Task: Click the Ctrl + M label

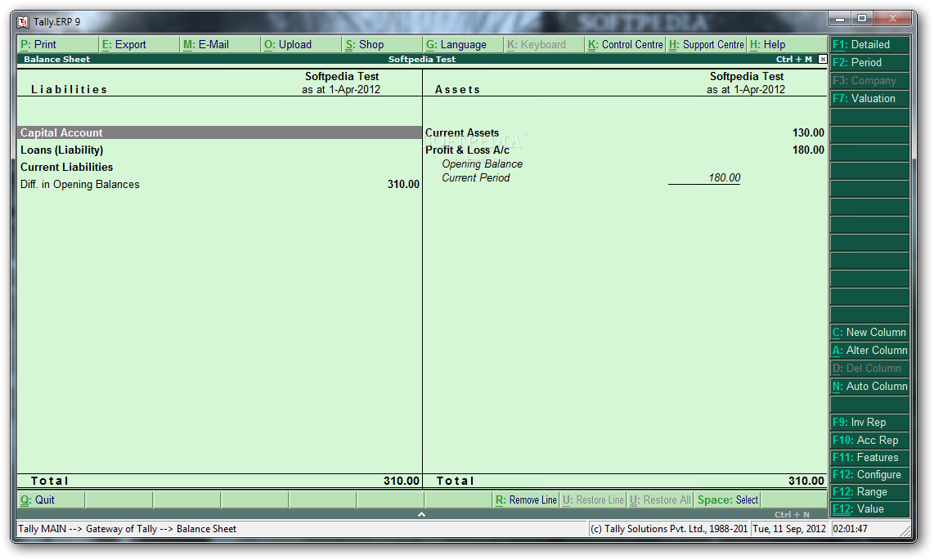Action: click(794, 59)
